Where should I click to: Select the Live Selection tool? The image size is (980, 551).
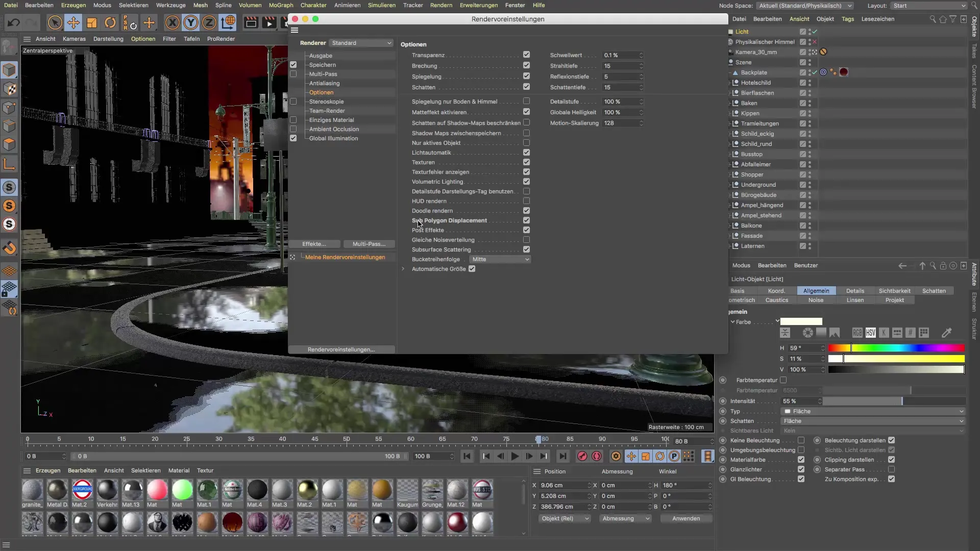[55, 22]
